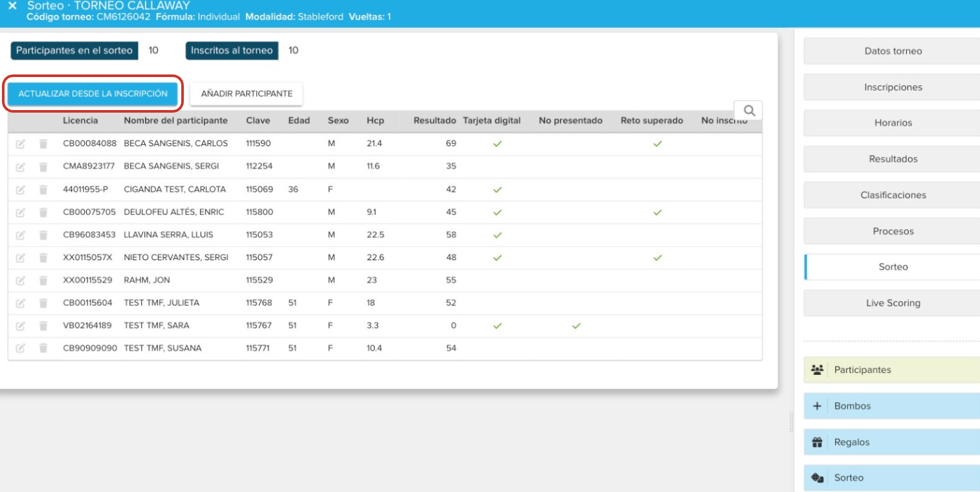Click the edit icon for BECA SANGENIS, CARLOS

pyautogui.click(x=20, y=144)
